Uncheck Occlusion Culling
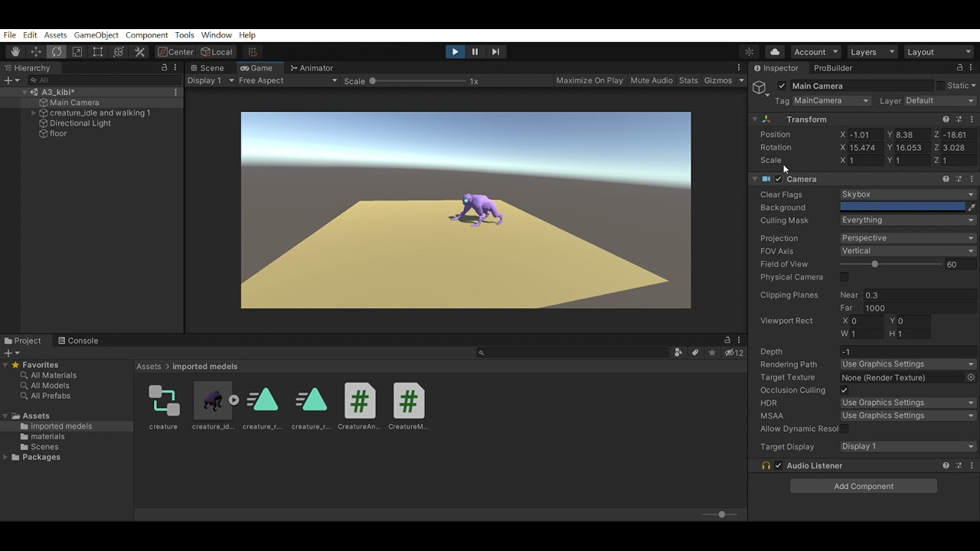Image resolution: width=980 pixels, height=551 pixels. [844, 390]
